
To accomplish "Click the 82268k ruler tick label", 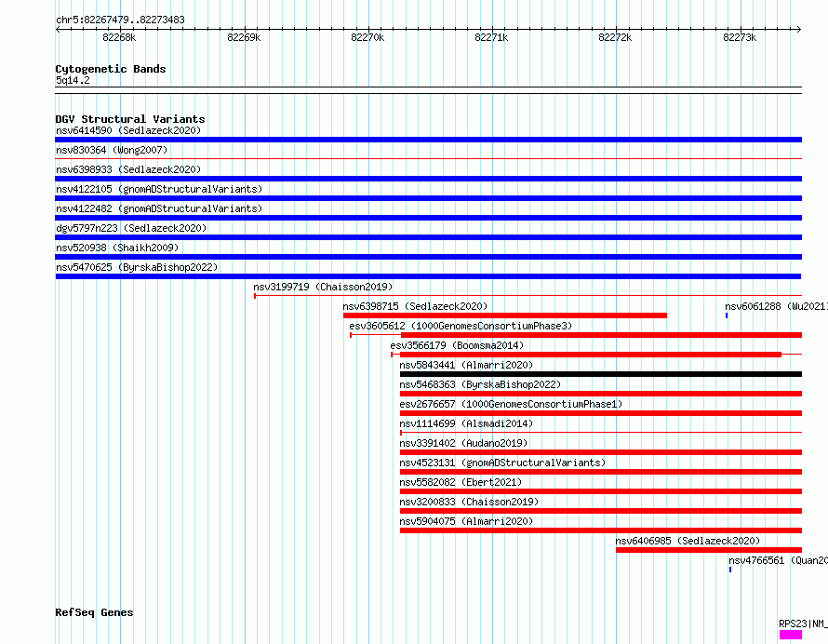I will point(119,37).
